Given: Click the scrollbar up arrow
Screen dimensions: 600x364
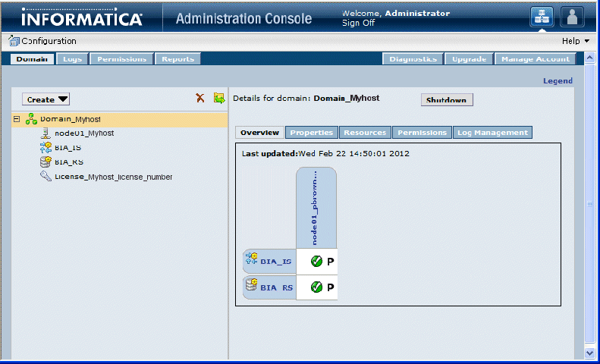Looking at the screenshot, I should [589, 58].
